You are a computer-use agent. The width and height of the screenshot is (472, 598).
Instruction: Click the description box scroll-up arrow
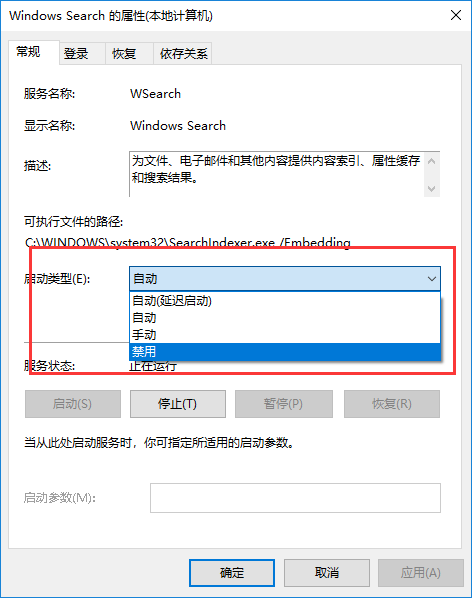point(432,161)
